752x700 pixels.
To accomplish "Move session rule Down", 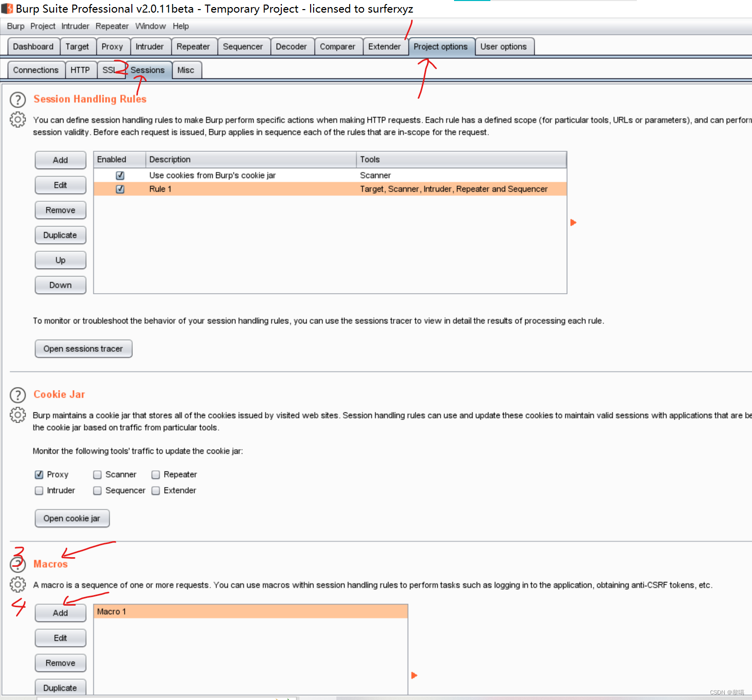I will (61, 285).
